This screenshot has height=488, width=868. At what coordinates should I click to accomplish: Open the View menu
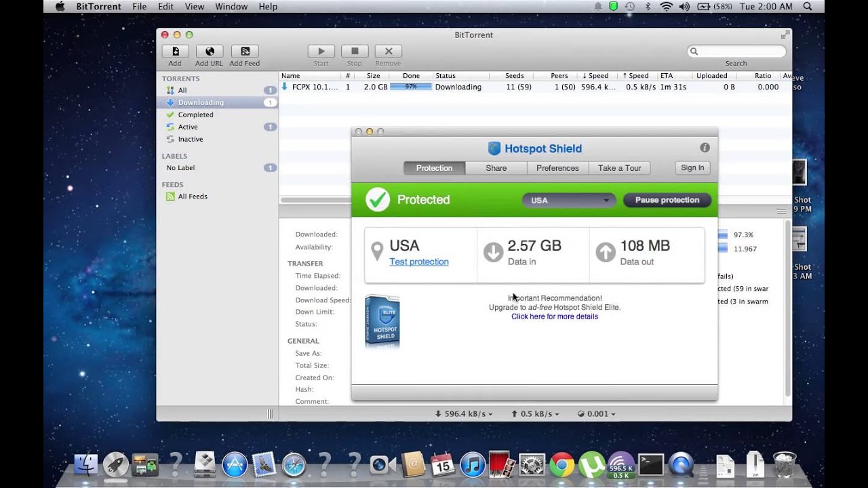195,7
